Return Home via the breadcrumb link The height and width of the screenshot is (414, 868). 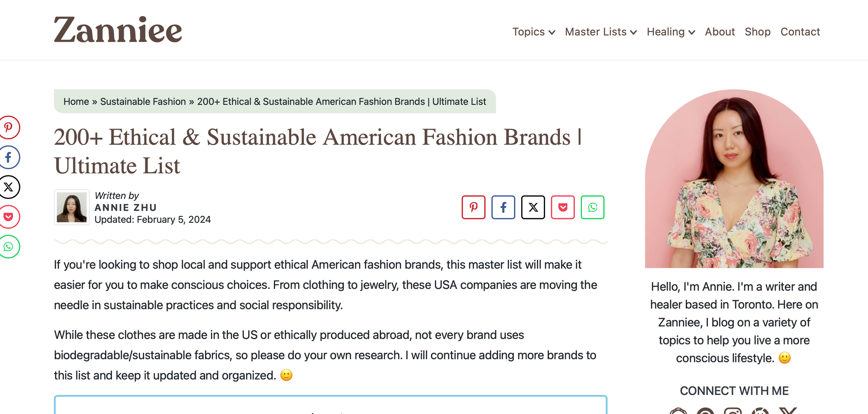76,101
